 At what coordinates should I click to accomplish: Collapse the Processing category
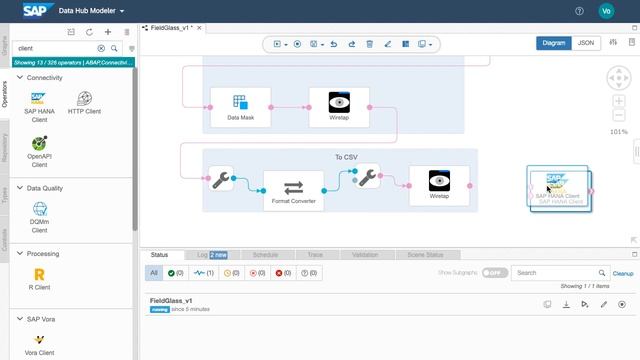[x=20, y=253]
